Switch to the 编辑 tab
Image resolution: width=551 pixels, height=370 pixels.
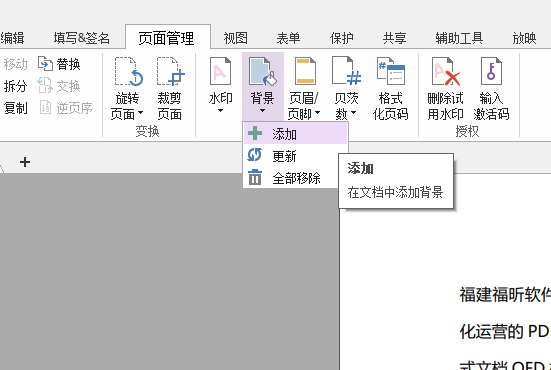coord(12,38)
